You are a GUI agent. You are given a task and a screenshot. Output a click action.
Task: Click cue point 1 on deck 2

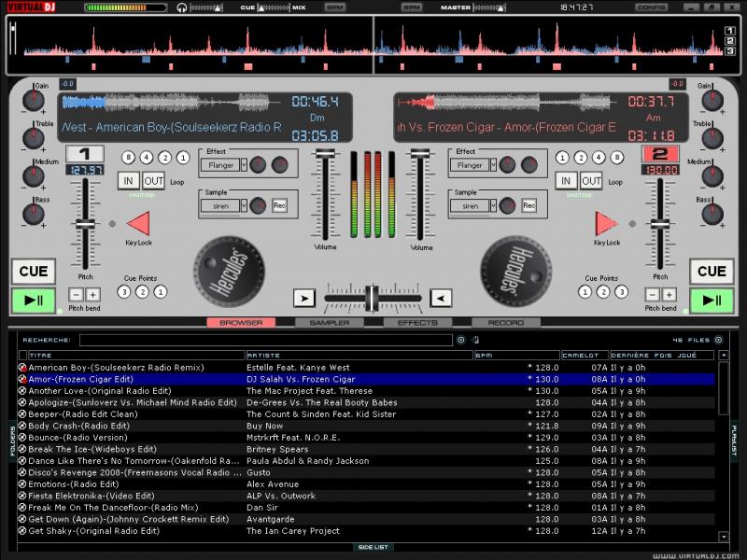(x=585, y=292)
